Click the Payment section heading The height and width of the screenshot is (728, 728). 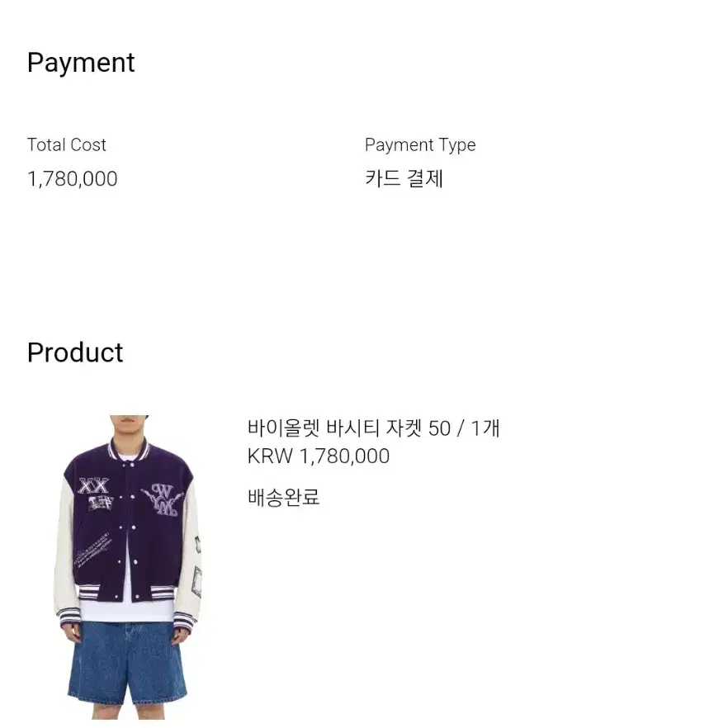click(x=81, y=63)
